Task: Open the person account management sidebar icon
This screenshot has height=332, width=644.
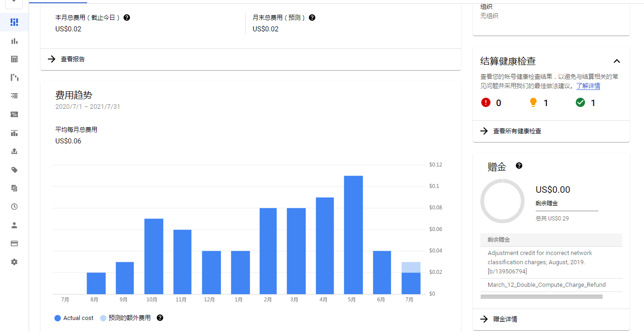Action: (x=14, y=225)
